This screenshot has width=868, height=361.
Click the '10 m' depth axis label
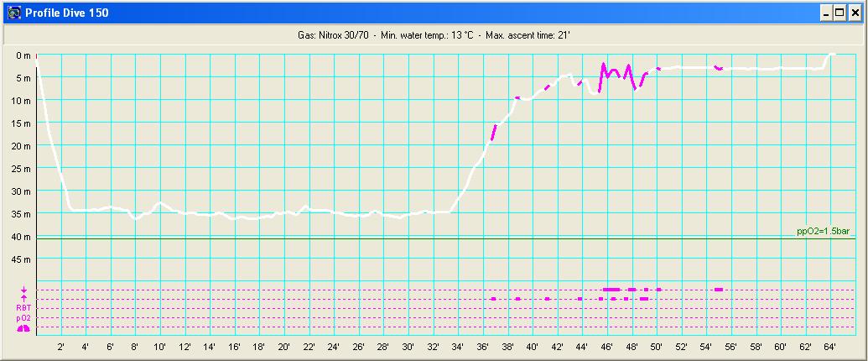click(23, 101)
